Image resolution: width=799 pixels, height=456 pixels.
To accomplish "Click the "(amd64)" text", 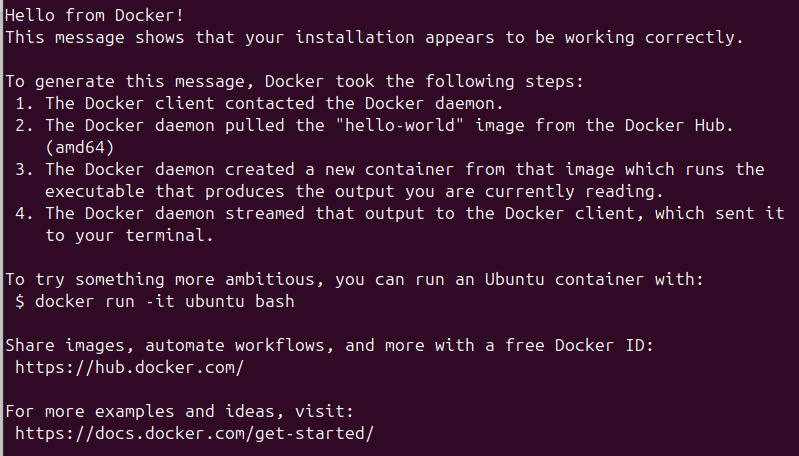I will click(85, 147).
